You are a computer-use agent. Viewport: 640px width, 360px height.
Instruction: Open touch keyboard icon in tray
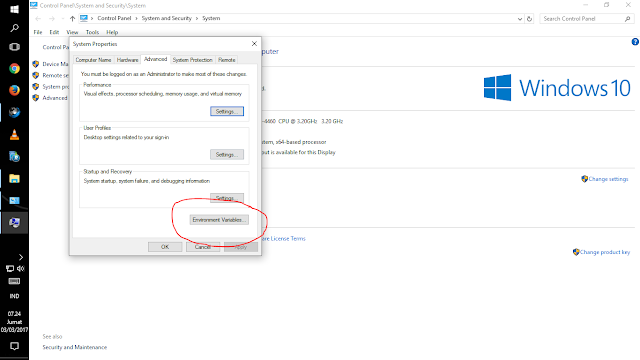14,281
